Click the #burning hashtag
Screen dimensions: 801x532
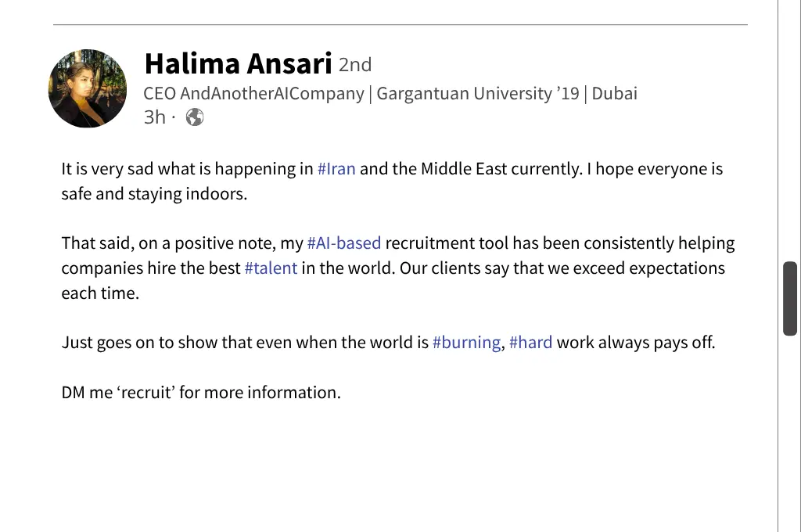pyautogui.click(x=466, y=342)
